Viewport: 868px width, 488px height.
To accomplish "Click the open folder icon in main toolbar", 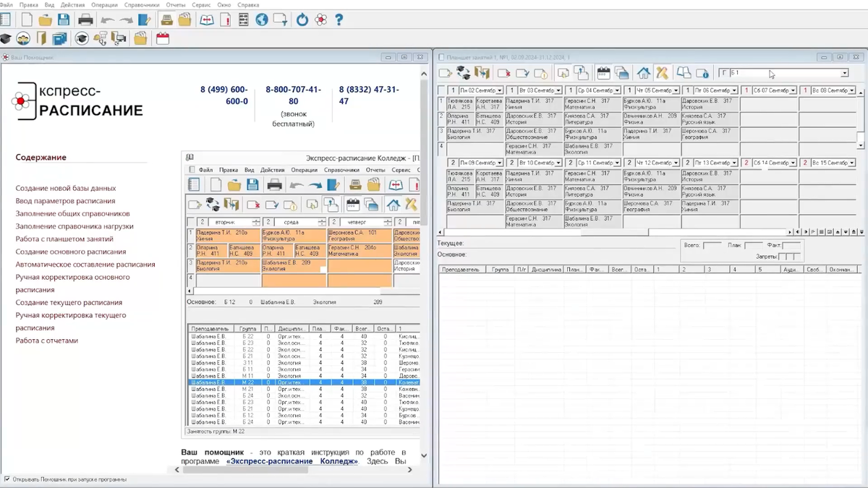I will 45,20.
